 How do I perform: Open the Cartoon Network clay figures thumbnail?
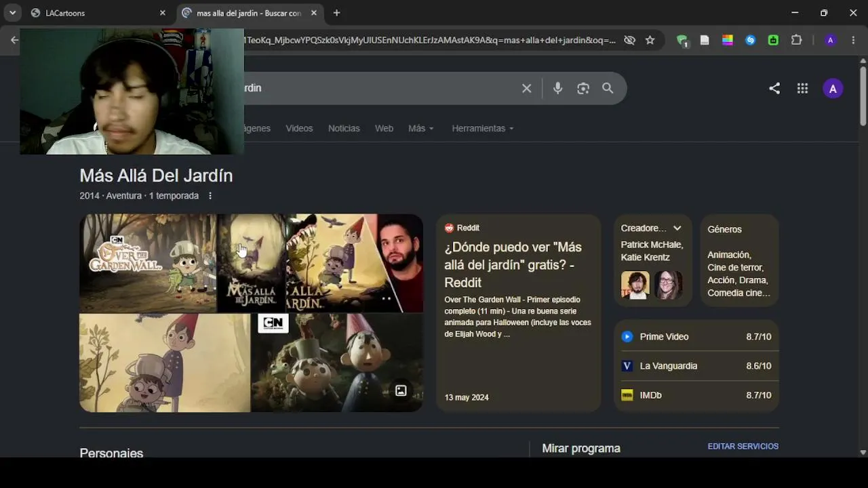[x=337, y=363]
